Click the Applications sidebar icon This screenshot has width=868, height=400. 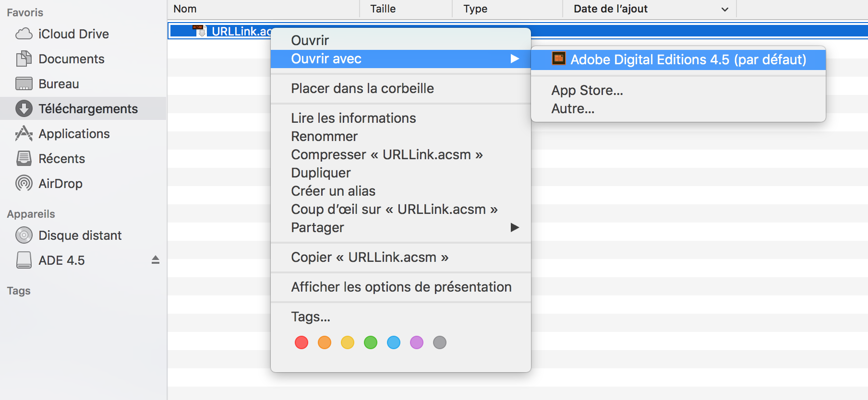tap(24, 134)
